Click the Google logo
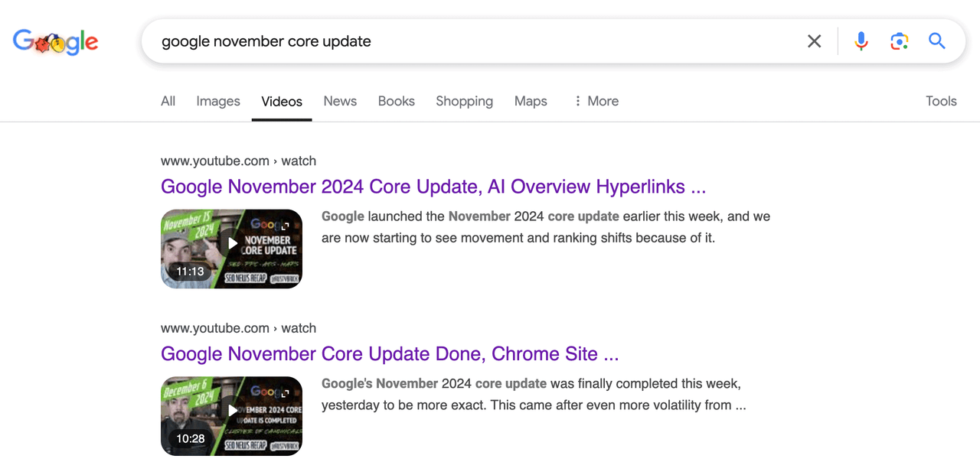980x475 pixels. (55, 42)
